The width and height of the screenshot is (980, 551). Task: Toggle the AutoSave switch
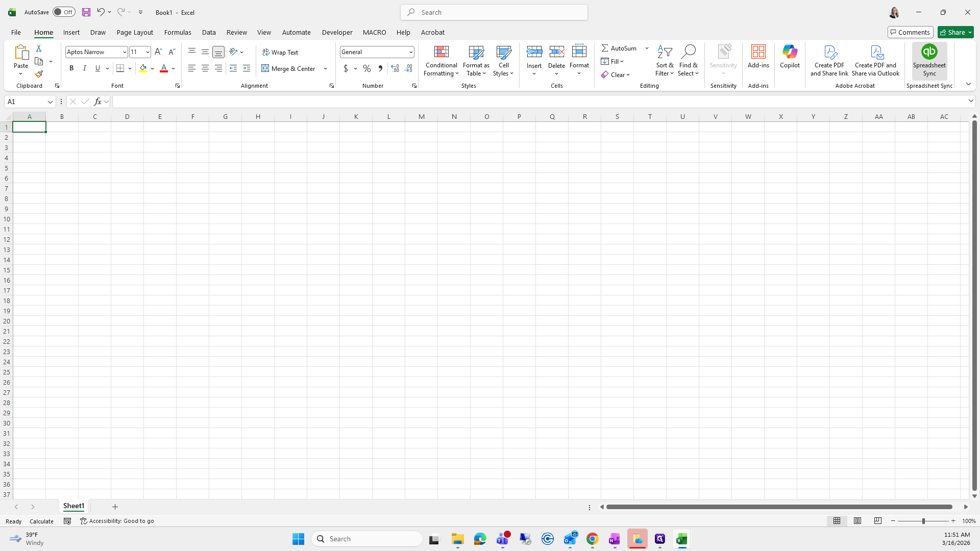click(x=64, y=12)
